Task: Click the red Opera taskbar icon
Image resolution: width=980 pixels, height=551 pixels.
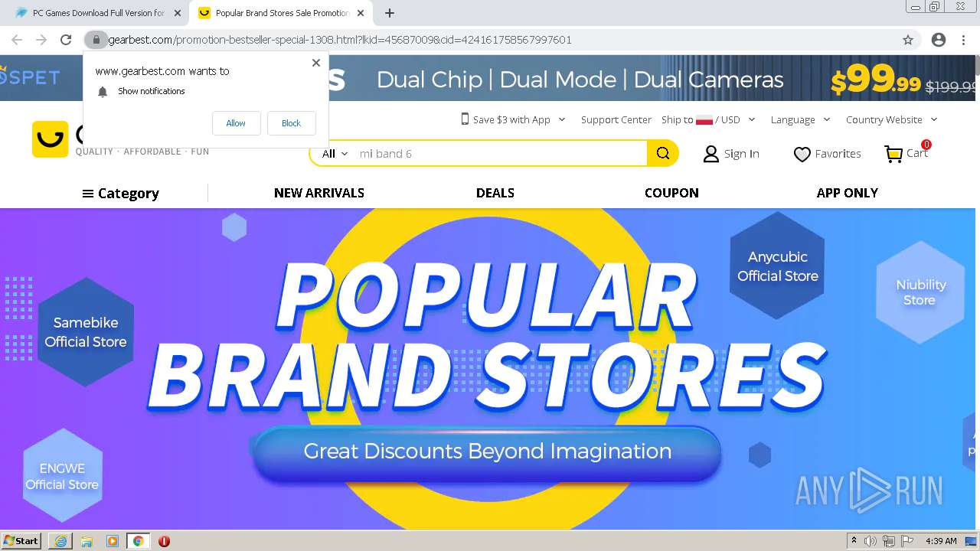Action: coord(164,541)
